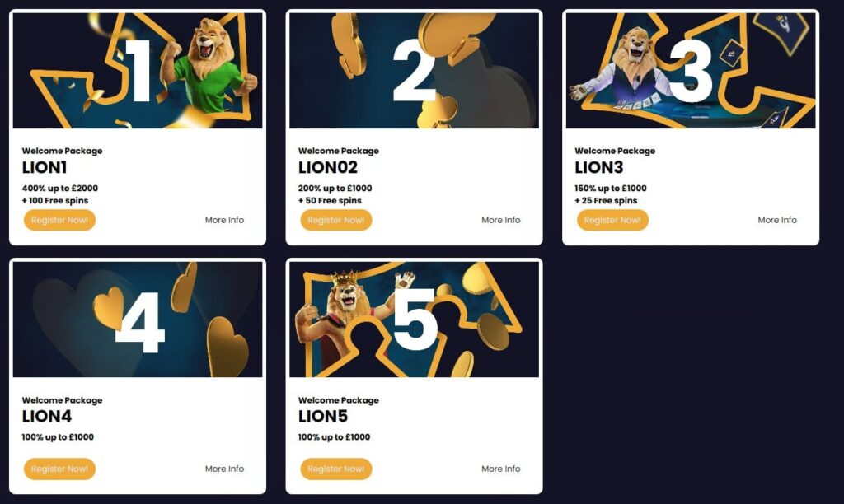Click the LION4 package title

click(x=46, y=417)
